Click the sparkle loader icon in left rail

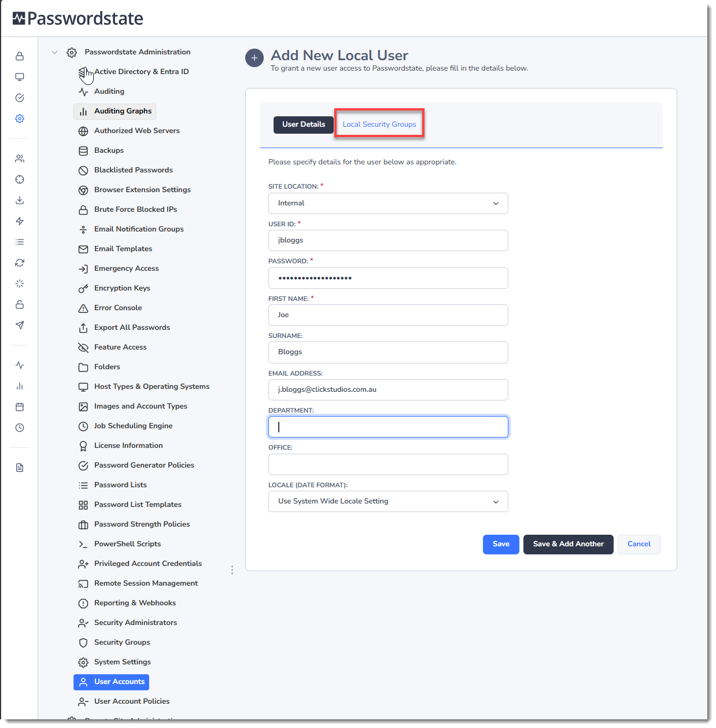point(20,284)
